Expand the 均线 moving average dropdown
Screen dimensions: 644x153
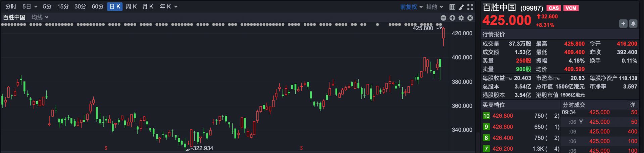pyautogui.click(x=40, y=17)
